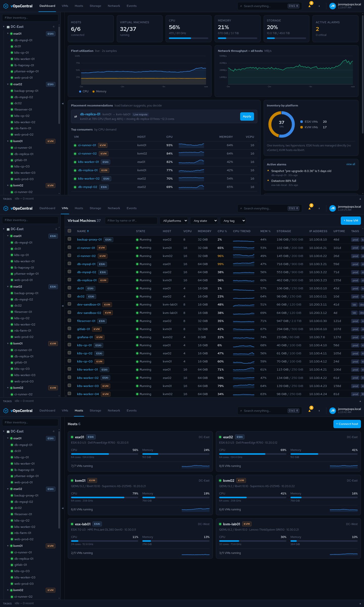This screenshot has height=607, width=364.
Task: Click the live migrate swap icon beside db-replica-01
Action: [76, 117]
